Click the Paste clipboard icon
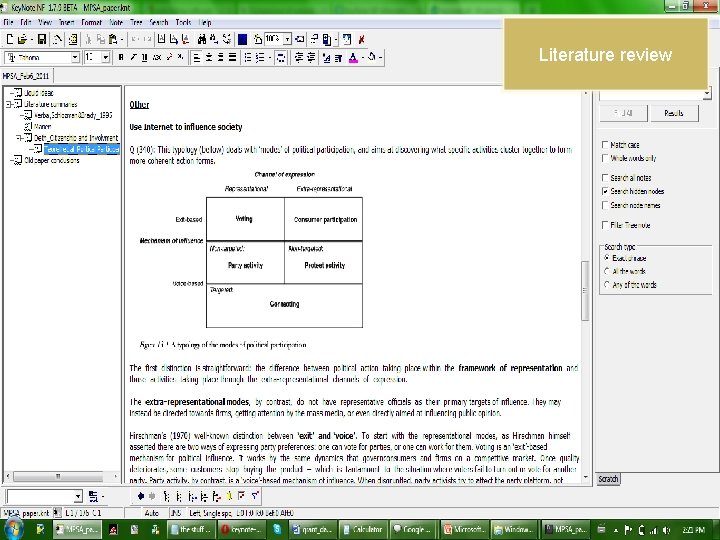The image size is (720, 540). click(x=113, y=39)
